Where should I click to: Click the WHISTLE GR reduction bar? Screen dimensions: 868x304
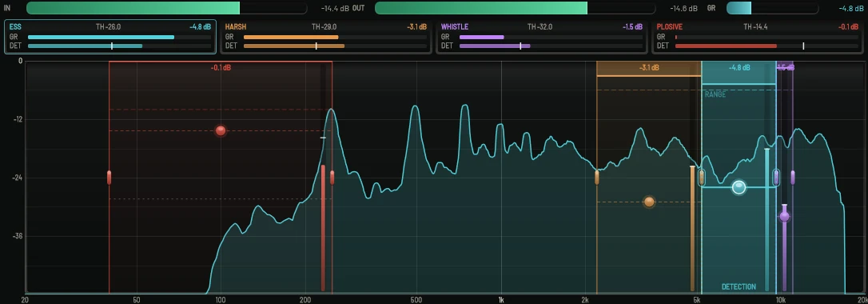pyautogui.click(x=482, y=37)
